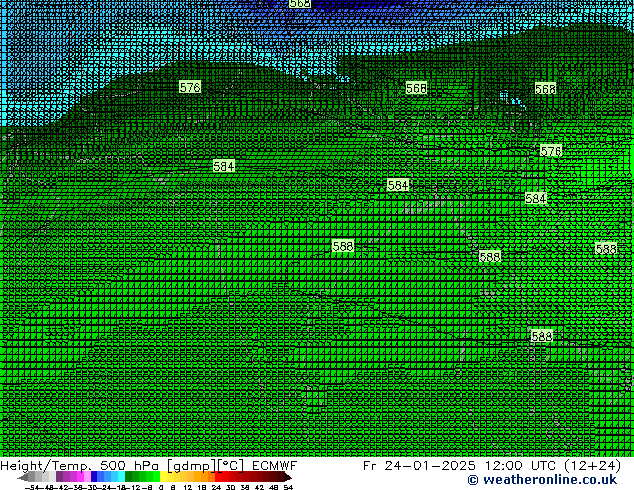Open the weatheronline.co.uk copyright link
The width and height of the screenshot is (634, 490).
[542, 480]
